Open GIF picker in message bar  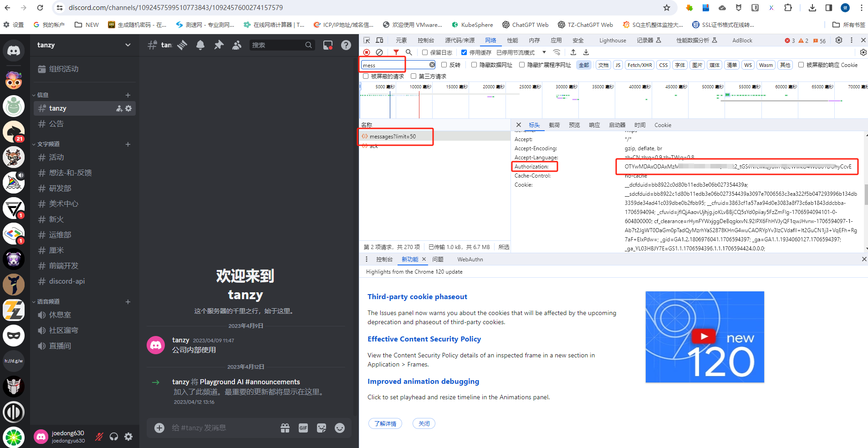(x=303, y=428)
